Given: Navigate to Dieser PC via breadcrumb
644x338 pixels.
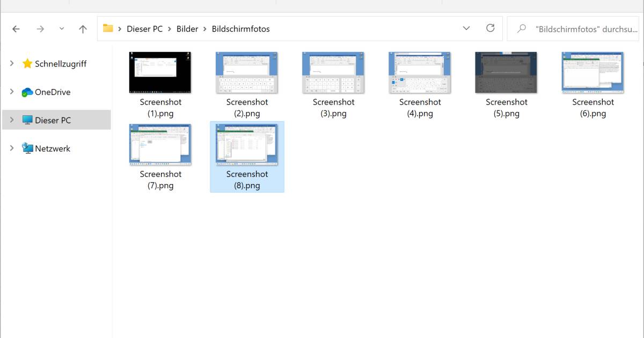Looking at the screenshot, I should point(144,28).
